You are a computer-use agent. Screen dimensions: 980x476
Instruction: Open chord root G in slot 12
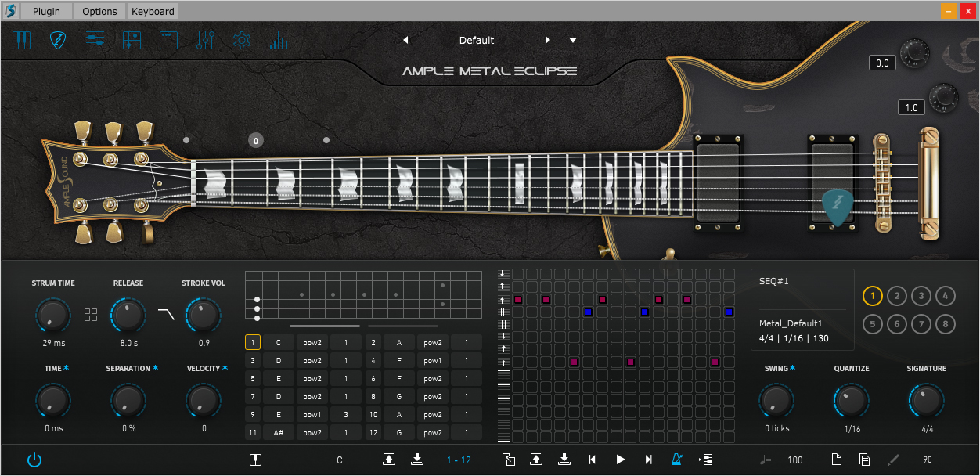pyautogui.click(x=398, y=432)
